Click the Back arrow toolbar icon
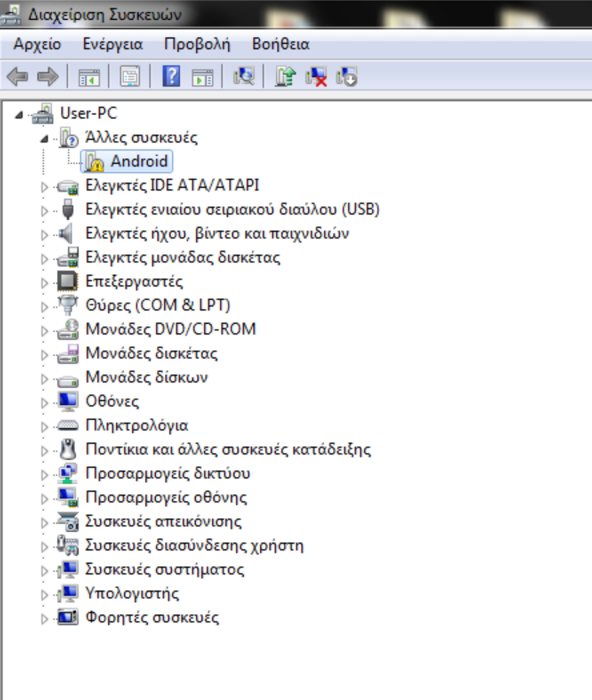The width and height of the screenshot is (592, 700). pos(18,76)
